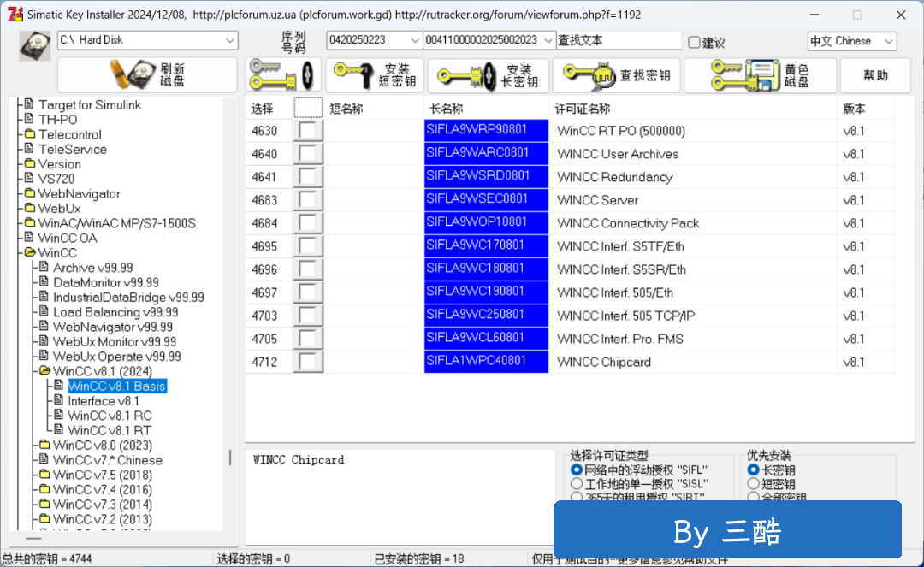Check the box for row 4641
The width and height of the screenshot is (924, 567).
(x=308, y=177)
